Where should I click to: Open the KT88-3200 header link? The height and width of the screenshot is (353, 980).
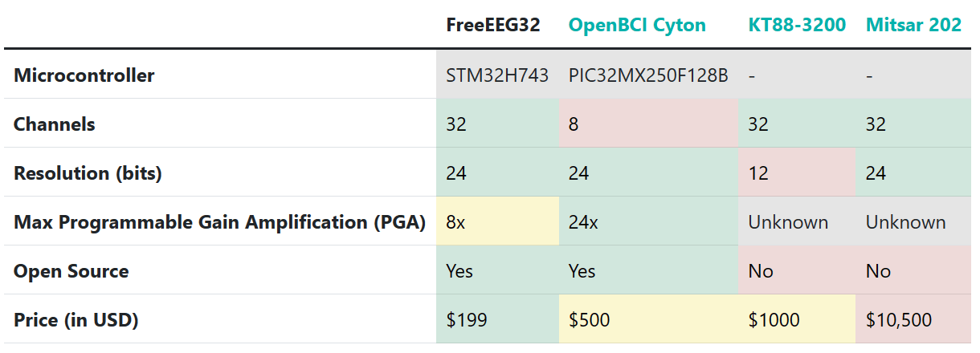point(797,25)
